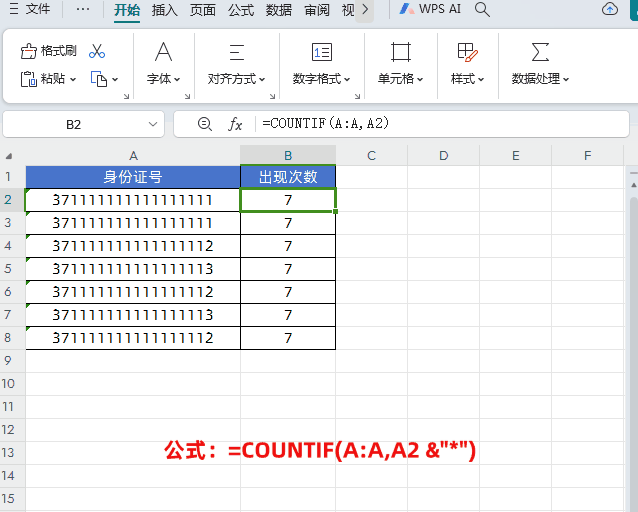
Task: Click the scissors cut icon
Action: [97, 51]
